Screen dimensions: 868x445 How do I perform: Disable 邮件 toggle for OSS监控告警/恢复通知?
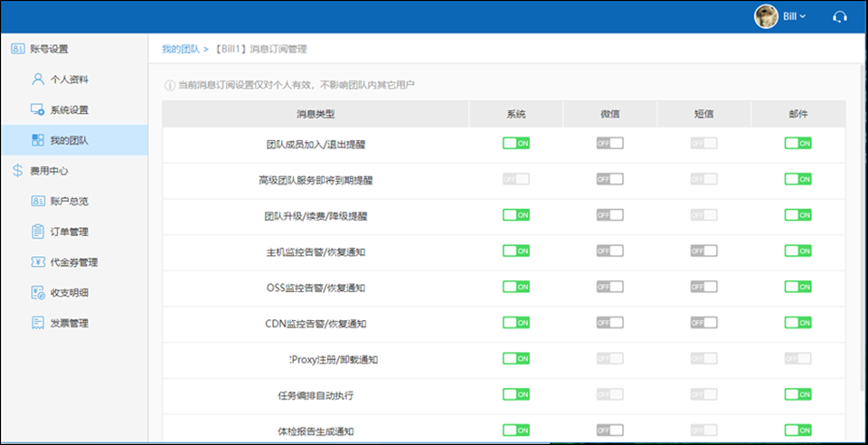797,287
